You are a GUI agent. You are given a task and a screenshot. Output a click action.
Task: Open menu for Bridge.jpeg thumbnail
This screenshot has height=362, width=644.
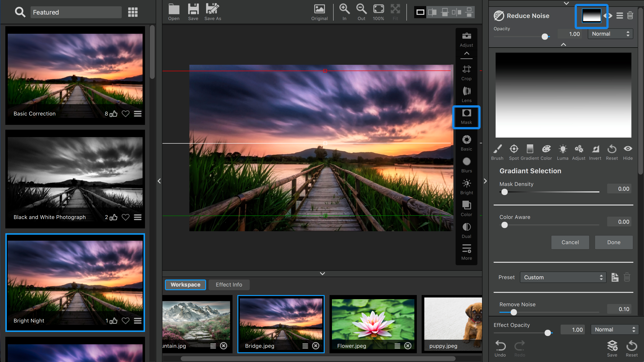click(x=305, y=346)
